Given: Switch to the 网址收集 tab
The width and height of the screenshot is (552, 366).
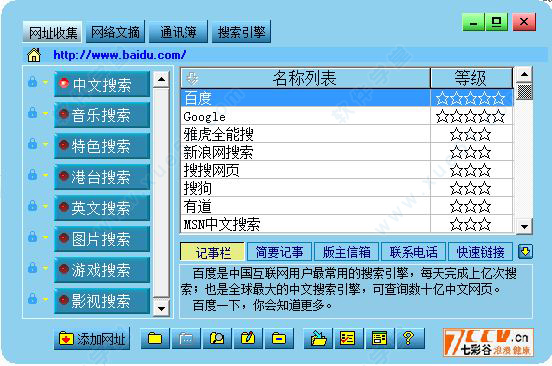Looking at the screenshot, I should pyautogui.click(x=52, y=32).
